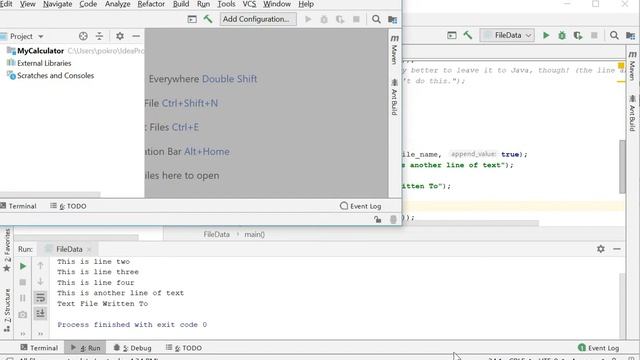Click the Down the Stack Trace arrow

tap(40, 281)
